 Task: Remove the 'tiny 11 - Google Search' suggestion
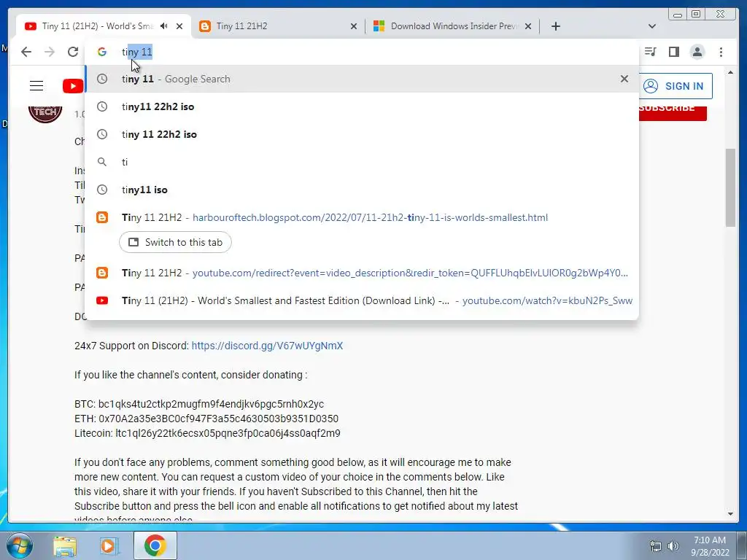[x=624, y=79]
